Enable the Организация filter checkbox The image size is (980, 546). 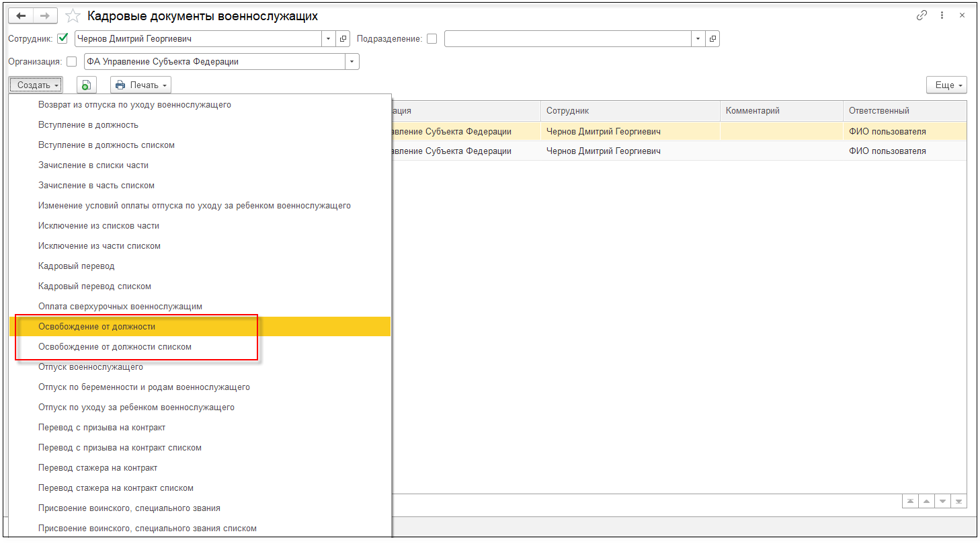pos(72,62)
